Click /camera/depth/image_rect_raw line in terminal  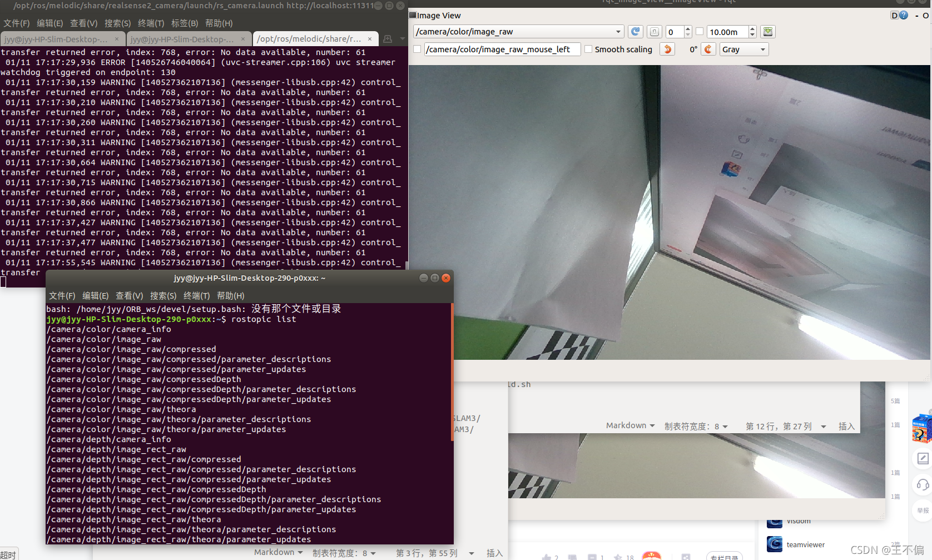116,449
